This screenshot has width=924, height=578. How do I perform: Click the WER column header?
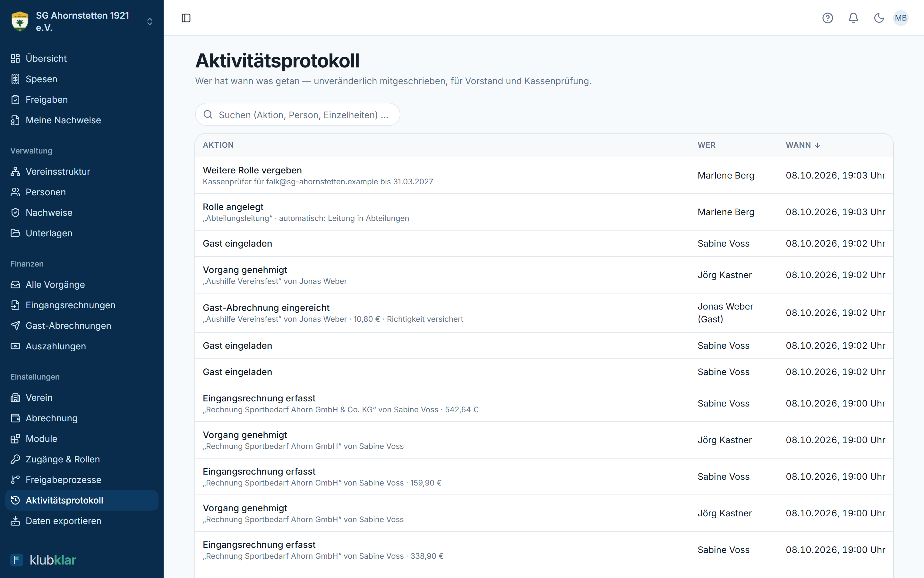pos(706,145)
